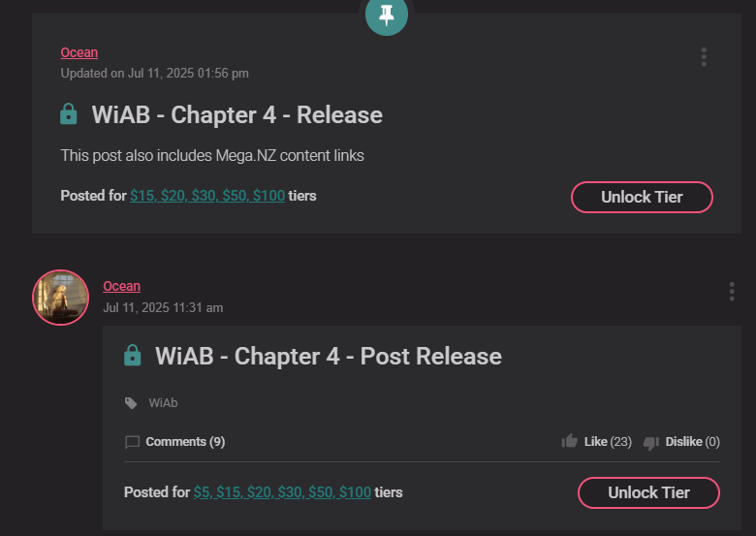Open Ocean author link on pinned post
The height and width of the screenshot is (536, 756).
click(79, 52)
